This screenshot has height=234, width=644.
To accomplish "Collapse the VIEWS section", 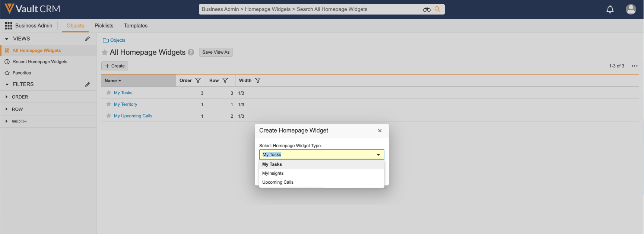I will pos(7,39).
